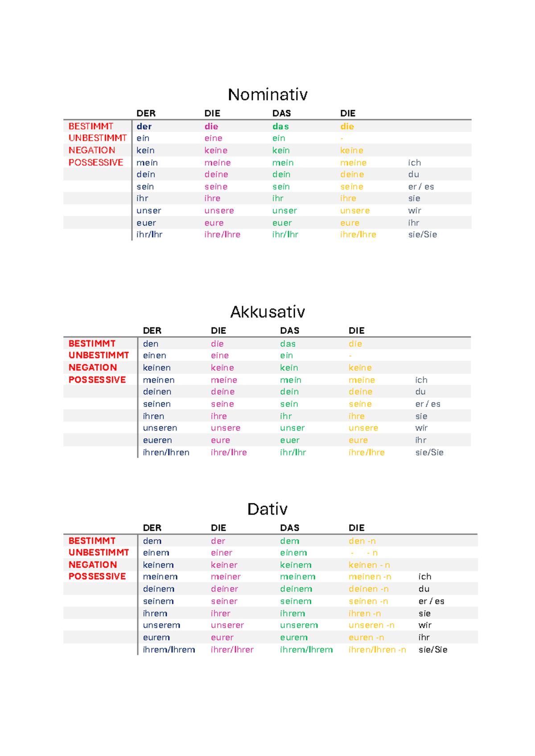This screenshot has width=535, height=756.
Task: Click the bold green 'das' in Nominativ table
Action: coord(280,127)
